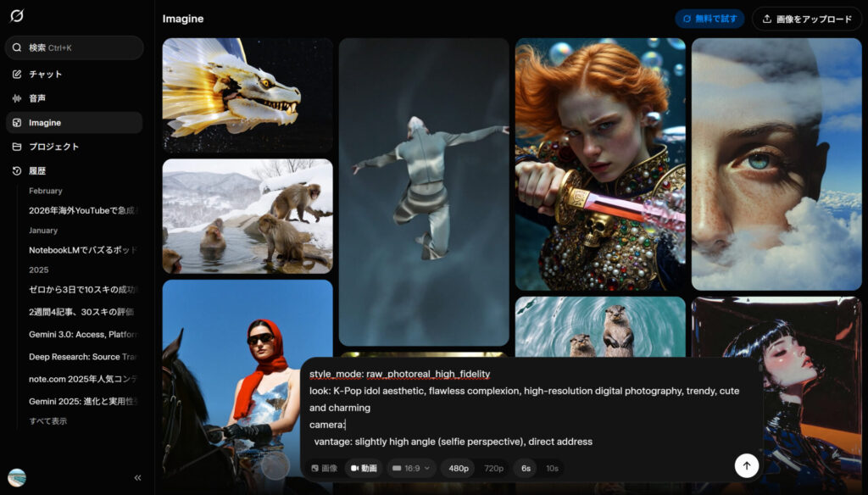Open the snow monkeys image thumbnail
868x495 pixels.
[248, 216]
